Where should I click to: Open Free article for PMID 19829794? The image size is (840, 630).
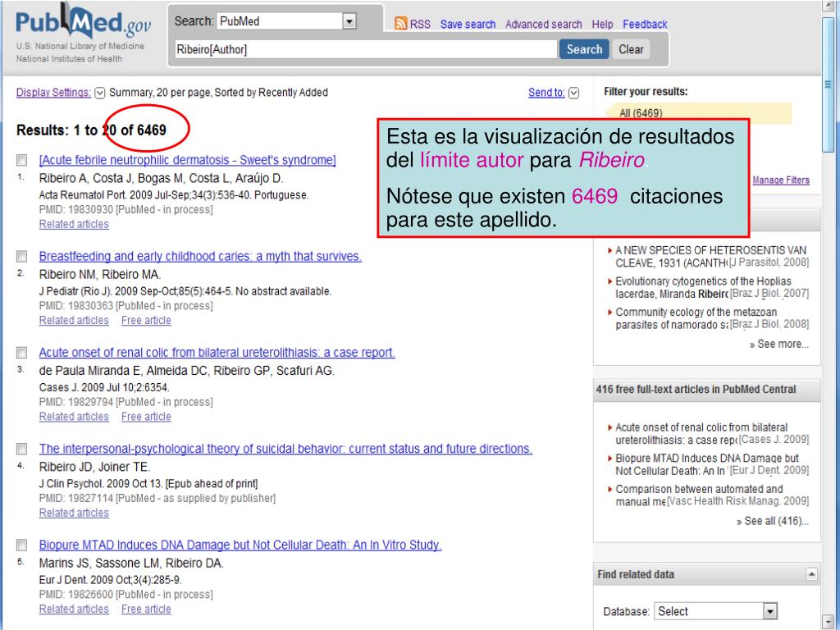click(x=146, y=417)
